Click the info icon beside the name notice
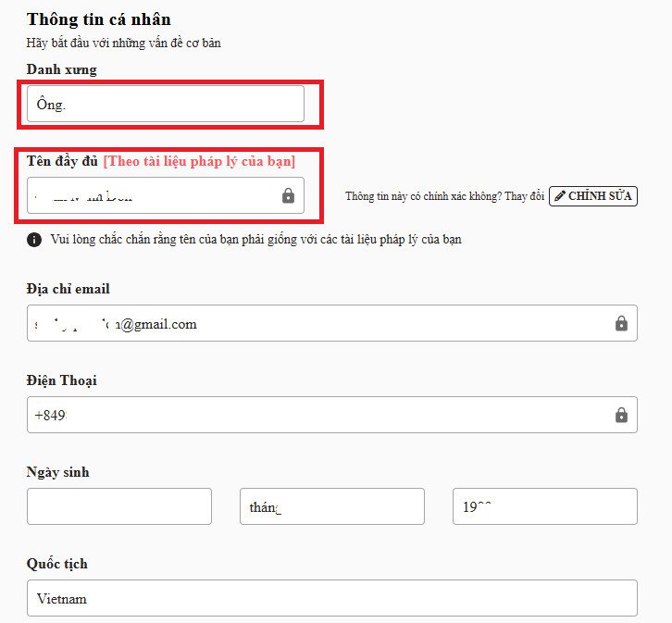Viewport: 672px width, 623px height. pyautogui.click(x=34, y=240)
